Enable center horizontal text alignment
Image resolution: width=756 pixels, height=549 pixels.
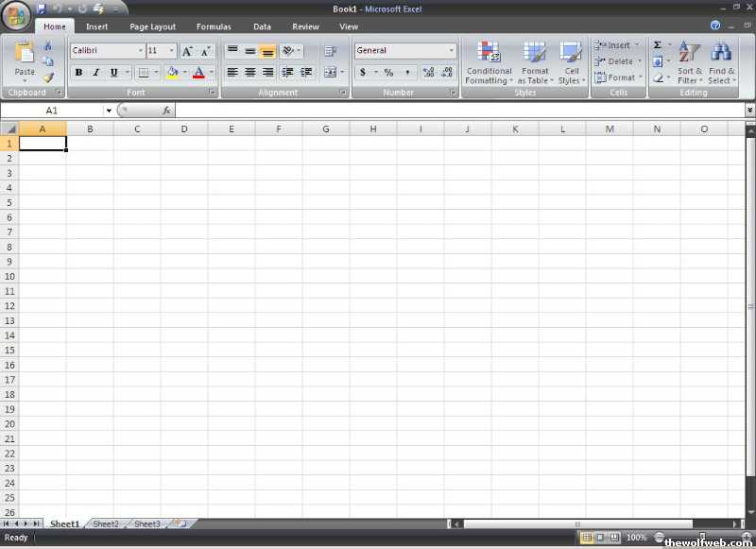tap(250, 73)
